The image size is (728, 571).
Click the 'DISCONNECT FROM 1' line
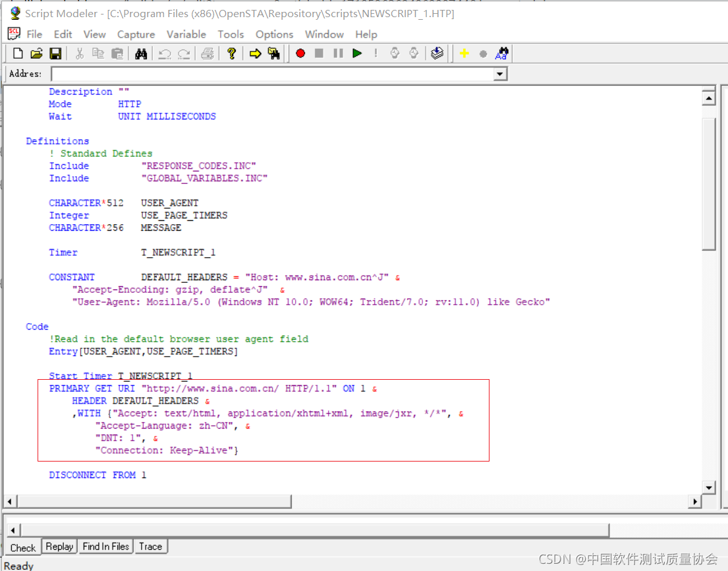pos(98,475)
